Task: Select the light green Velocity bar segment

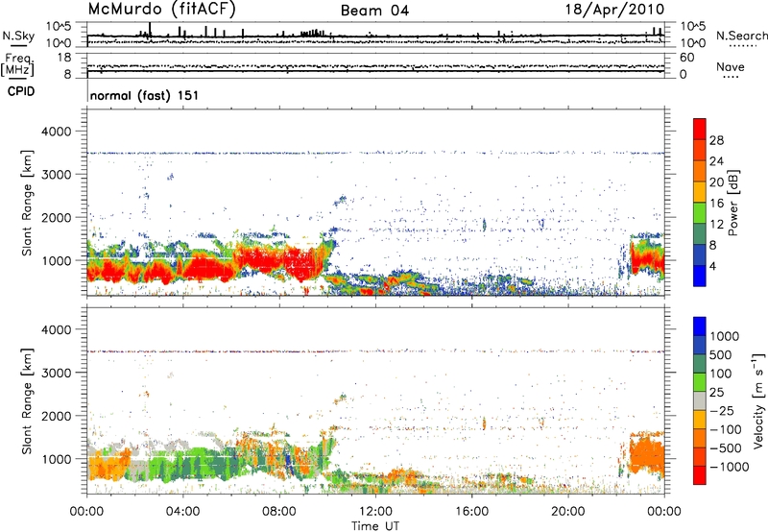Action: (x=700, y=382)
